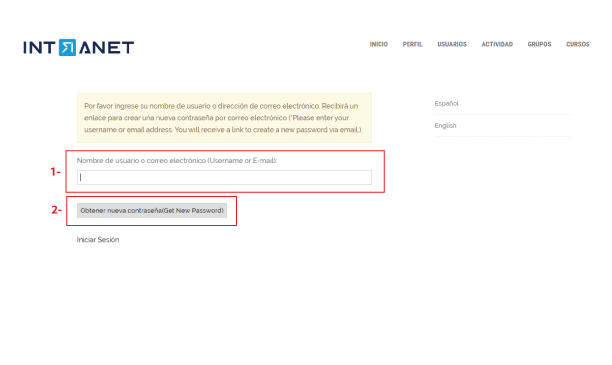
Task: Open the CURSOS menu item
Action: [x=578, y=45]
